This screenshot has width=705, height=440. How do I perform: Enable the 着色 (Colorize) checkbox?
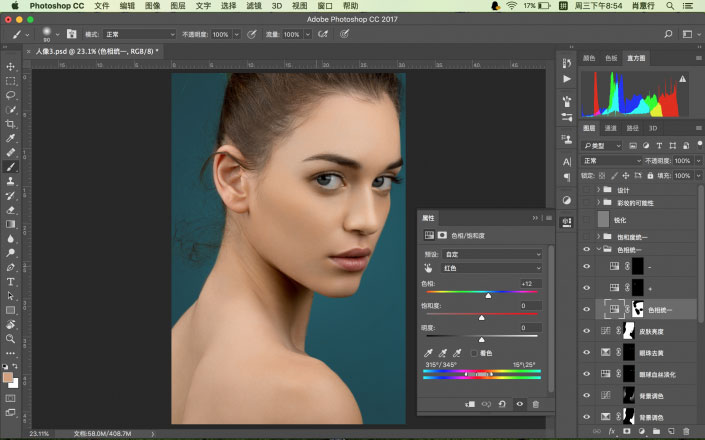[x=473, y=353]
